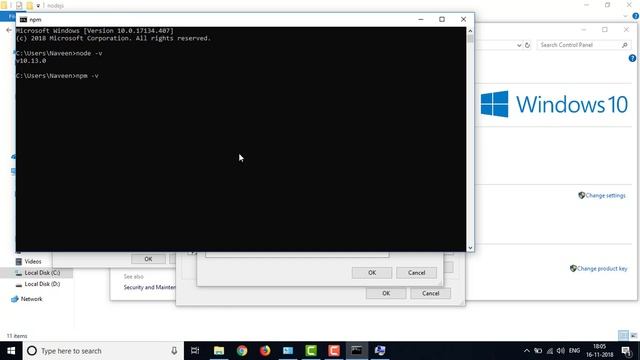Activate the taskbar microphone voice search
The height and width of the screenshot is (360, 640).
click(x=174, y=351)
